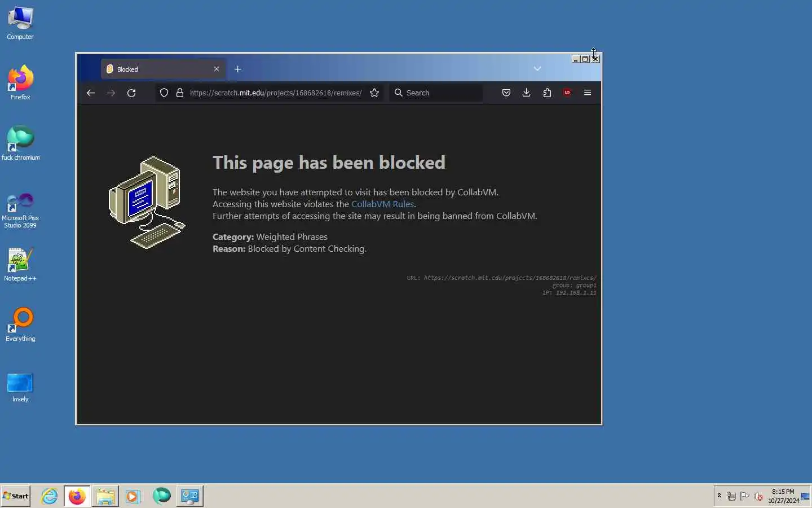Click the muted volume tray icon

pos(758,496)
